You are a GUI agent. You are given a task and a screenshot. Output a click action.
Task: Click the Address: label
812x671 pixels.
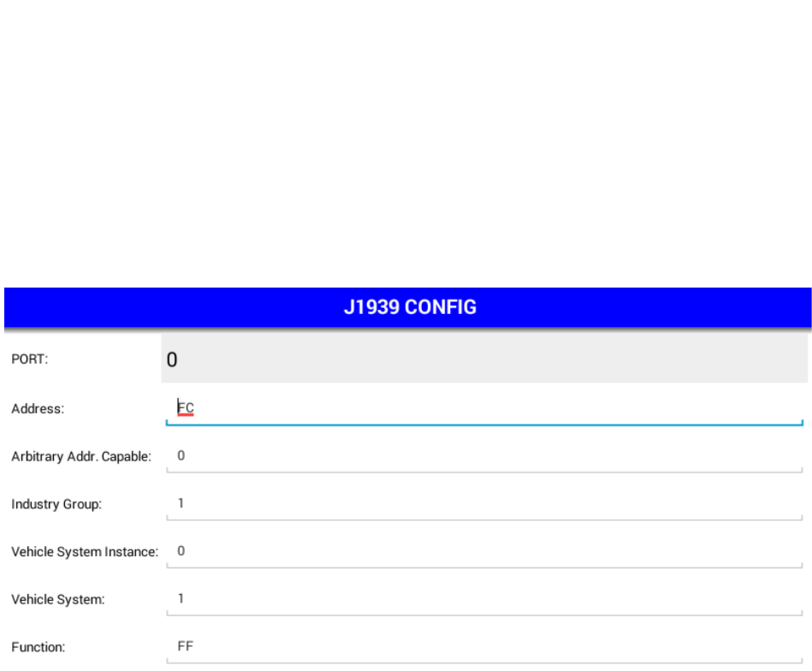[x=38, y=409]
